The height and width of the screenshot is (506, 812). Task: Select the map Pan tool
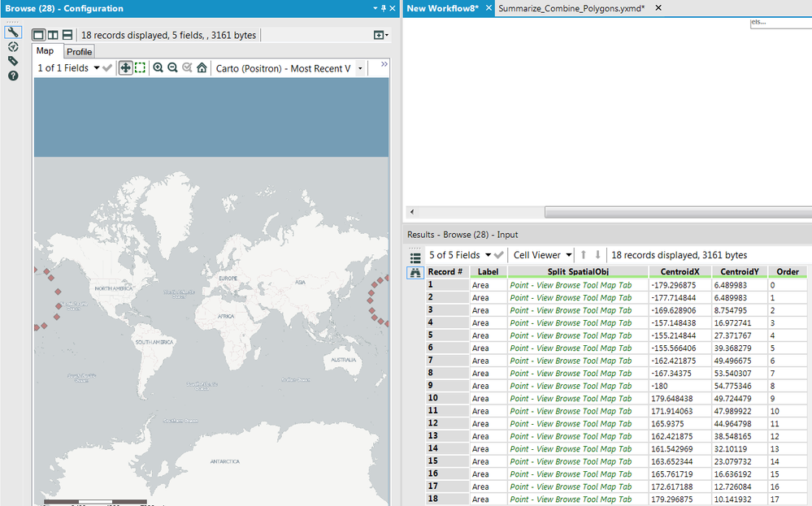[125, 67]
